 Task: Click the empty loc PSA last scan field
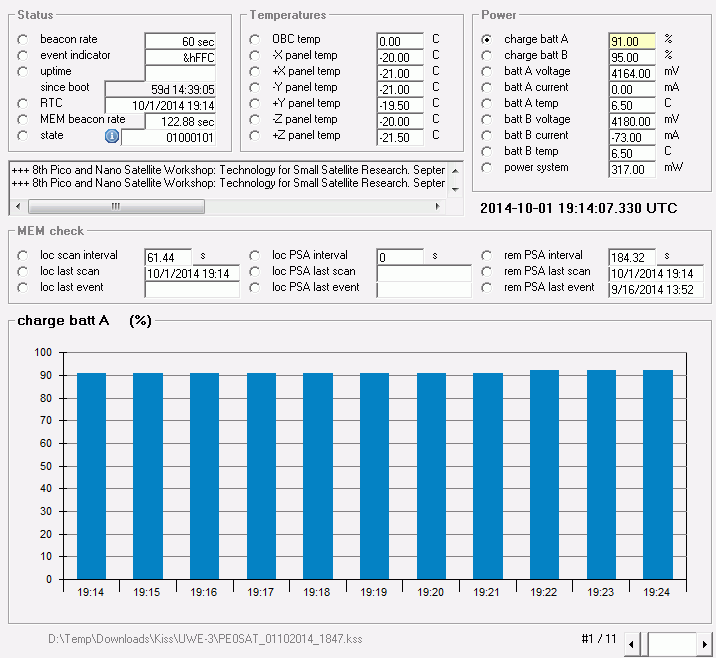click(424, 274)
